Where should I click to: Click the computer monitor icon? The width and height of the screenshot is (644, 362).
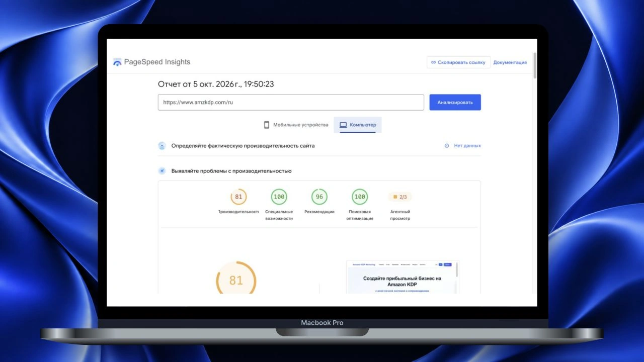343,125
